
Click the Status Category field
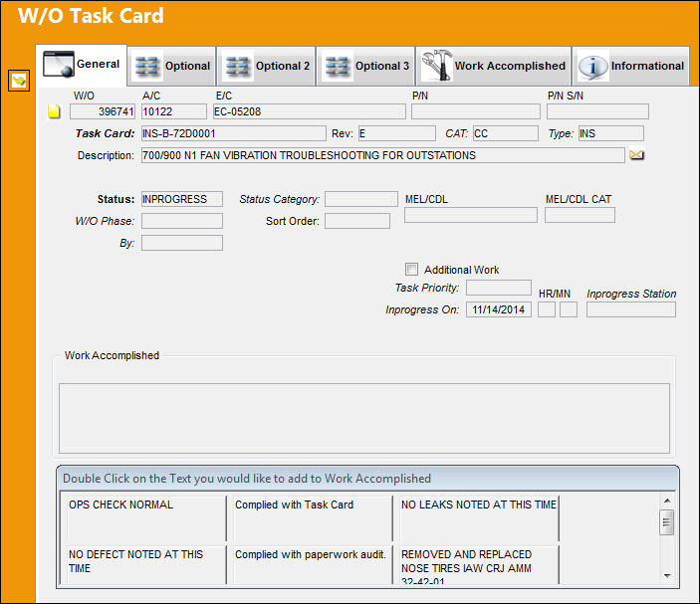pyautogui.click(x=361, y=199)
